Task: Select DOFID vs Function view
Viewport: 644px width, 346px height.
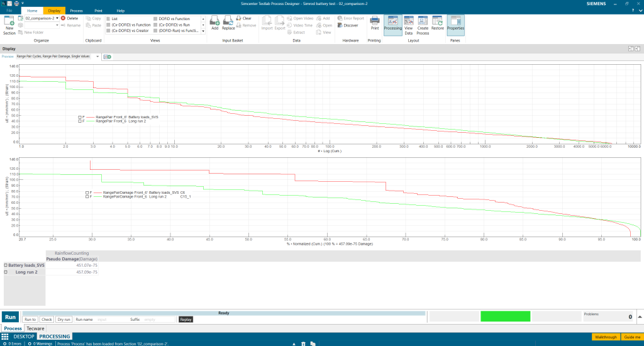Action: [172, 18]
